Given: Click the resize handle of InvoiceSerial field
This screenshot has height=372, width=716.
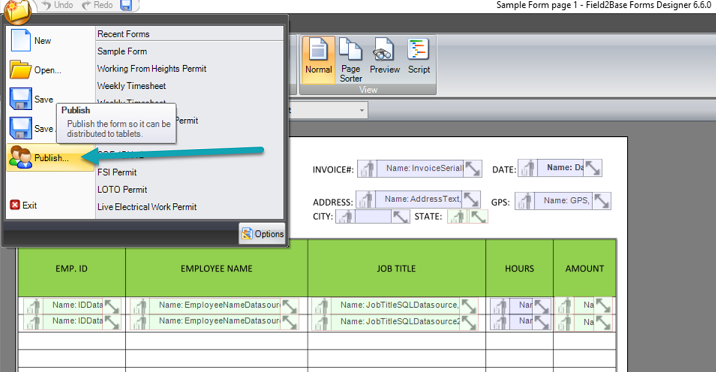Looking at the screenshot, I should (473, 169).
